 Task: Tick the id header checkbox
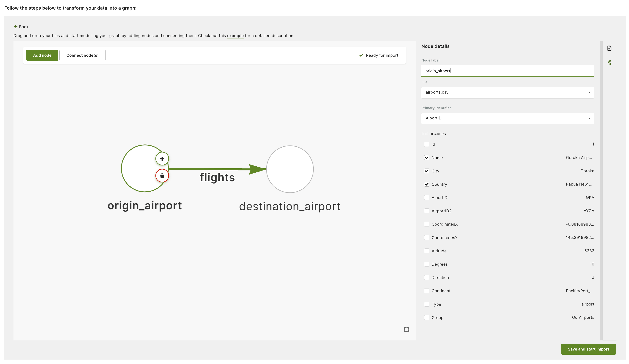427,144
